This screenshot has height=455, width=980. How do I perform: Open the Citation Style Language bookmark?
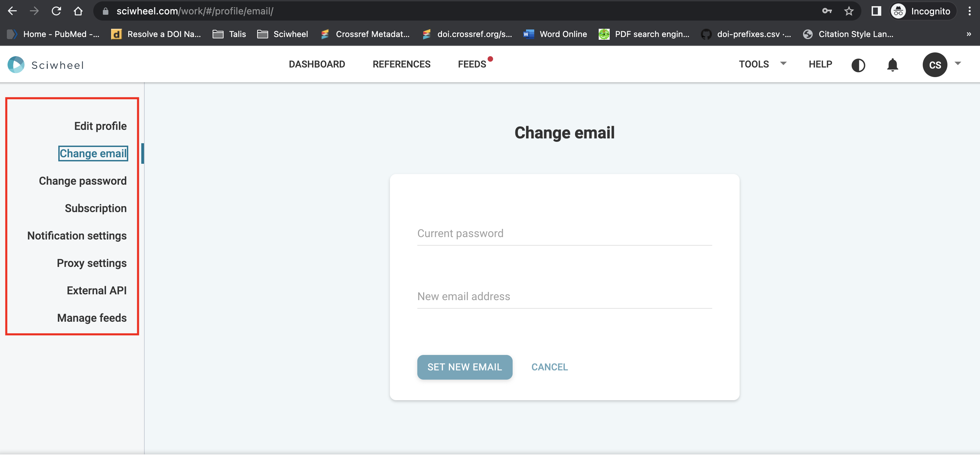coord(848,34)
